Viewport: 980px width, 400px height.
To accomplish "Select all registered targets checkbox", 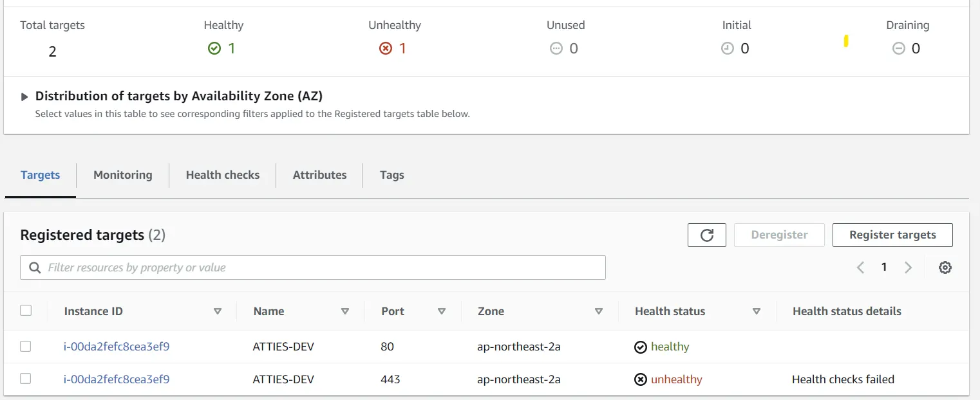I will coord(26,311).
